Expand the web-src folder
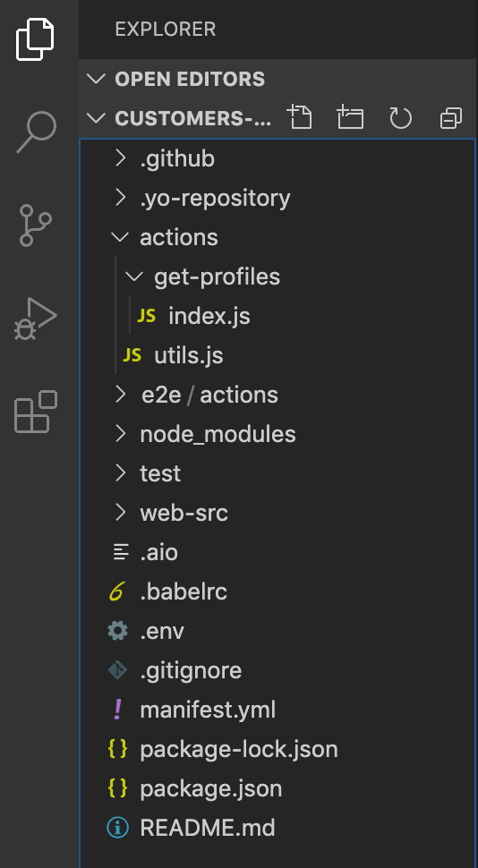 click(x=120, y=513)
